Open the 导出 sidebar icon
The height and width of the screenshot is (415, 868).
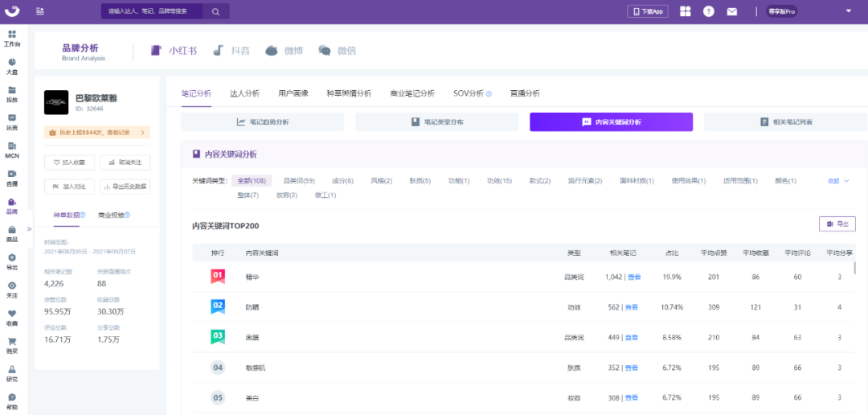pyautogui.click(x=12, y=261)
